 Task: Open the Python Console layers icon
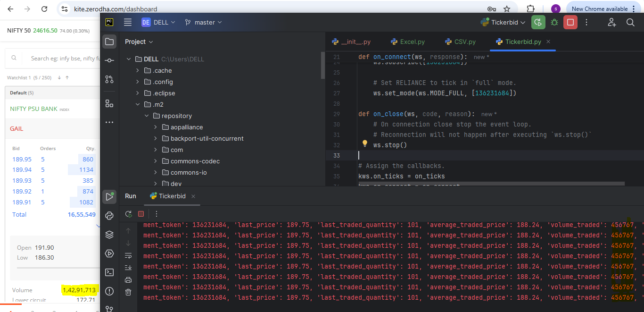[x=109, y=235]
